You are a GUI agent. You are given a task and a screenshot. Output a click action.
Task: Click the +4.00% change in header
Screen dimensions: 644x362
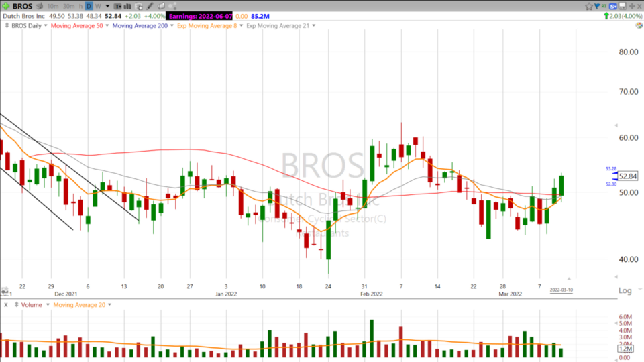(154, 16)
